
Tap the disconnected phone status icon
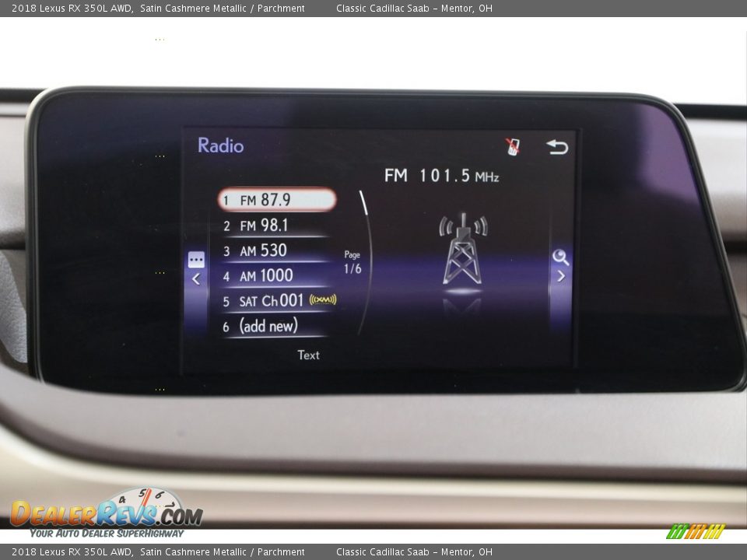(513, 146)
